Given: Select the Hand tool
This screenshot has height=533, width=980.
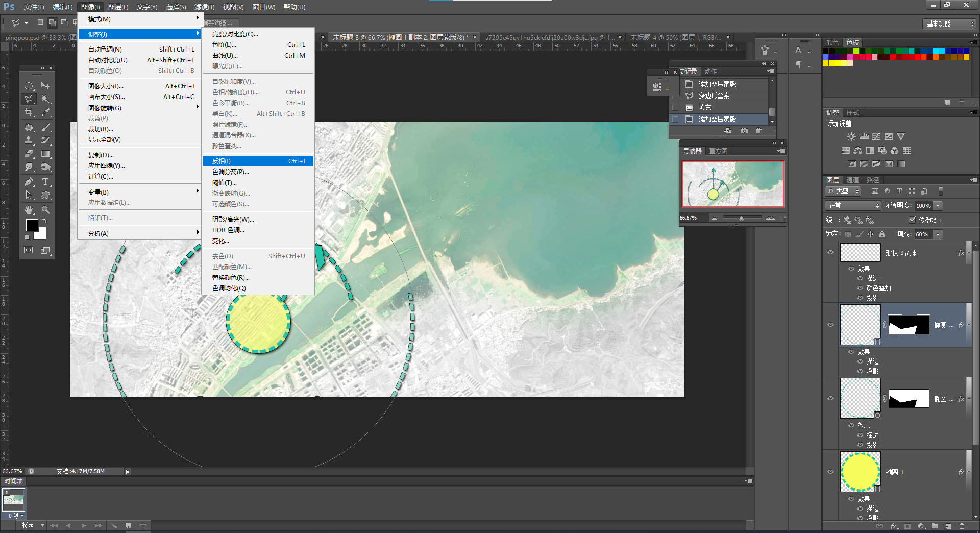Looking at the screenshot, I should (x=29, y=210).
